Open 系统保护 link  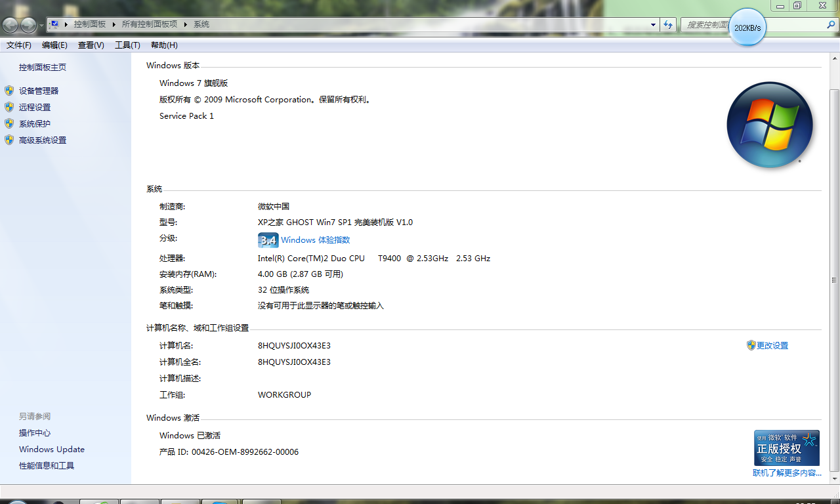pos(35,124)
